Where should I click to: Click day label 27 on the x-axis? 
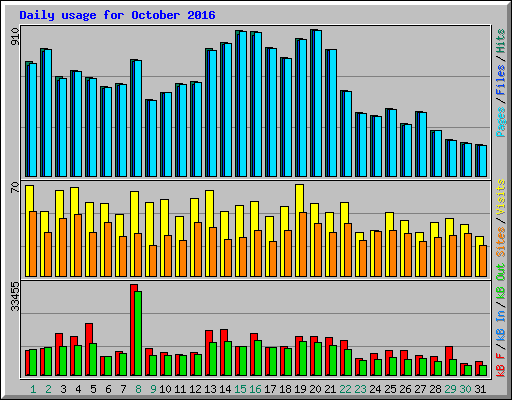click(420, 389)
